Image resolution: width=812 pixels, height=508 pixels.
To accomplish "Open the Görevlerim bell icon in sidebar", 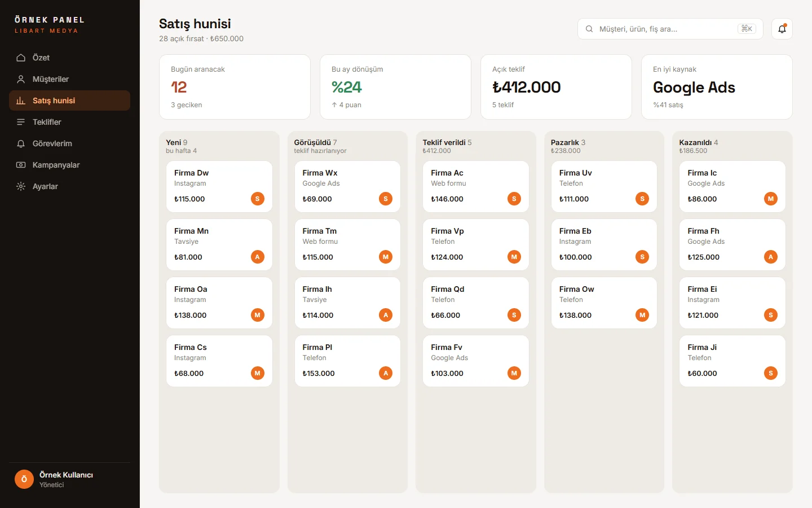I will coord(21,143).
